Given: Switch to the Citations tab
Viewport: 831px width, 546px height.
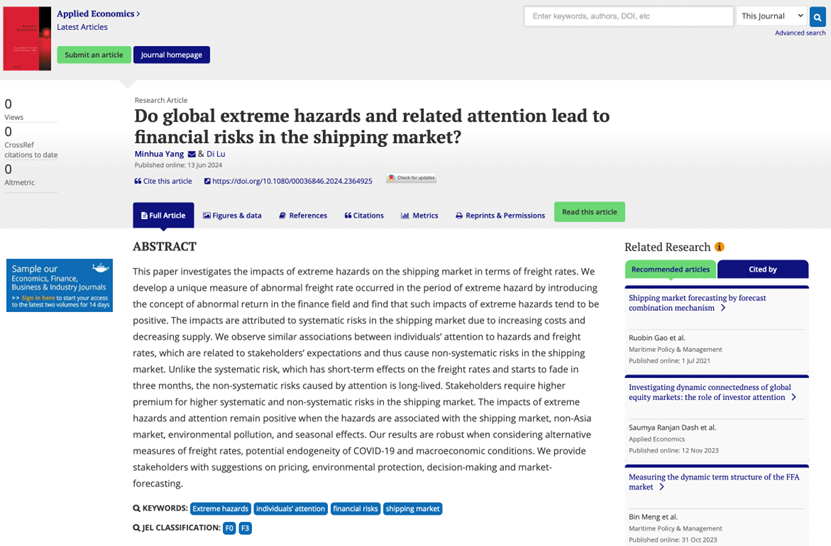Looking at the screenshot, I should [x=364, y=215].
